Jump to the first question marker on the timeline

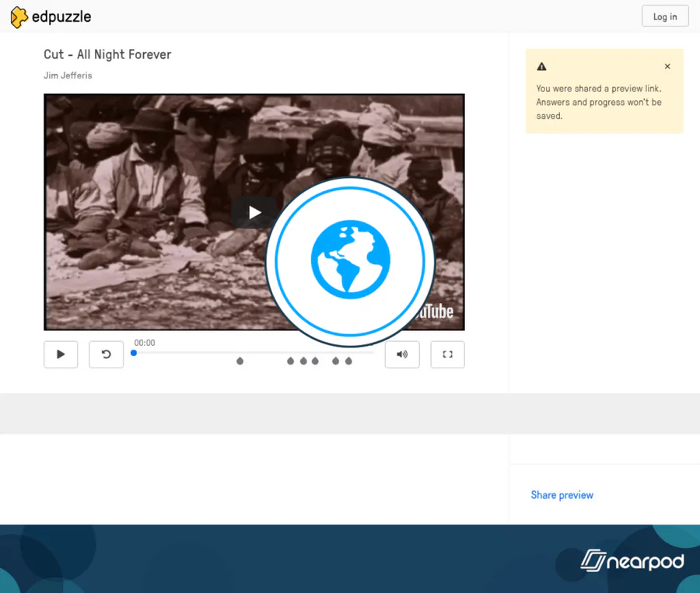[240, 361]
